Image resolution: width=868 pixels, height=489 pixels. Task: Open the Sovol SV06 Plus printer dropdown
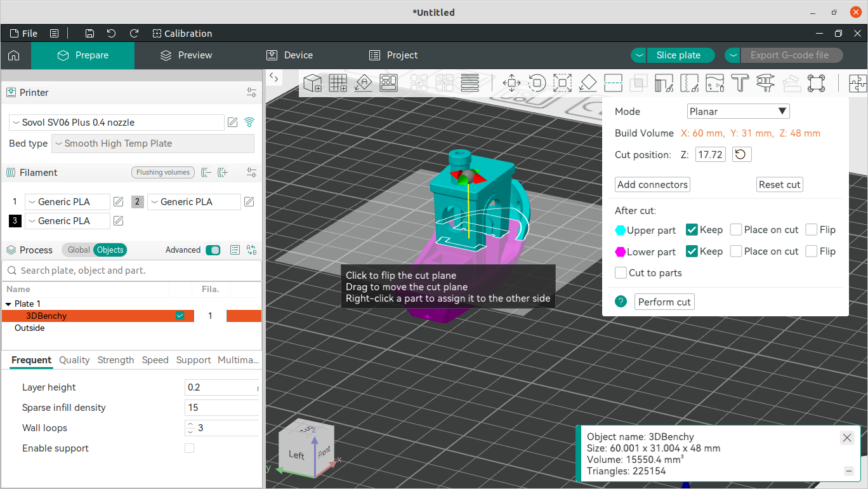117,123
